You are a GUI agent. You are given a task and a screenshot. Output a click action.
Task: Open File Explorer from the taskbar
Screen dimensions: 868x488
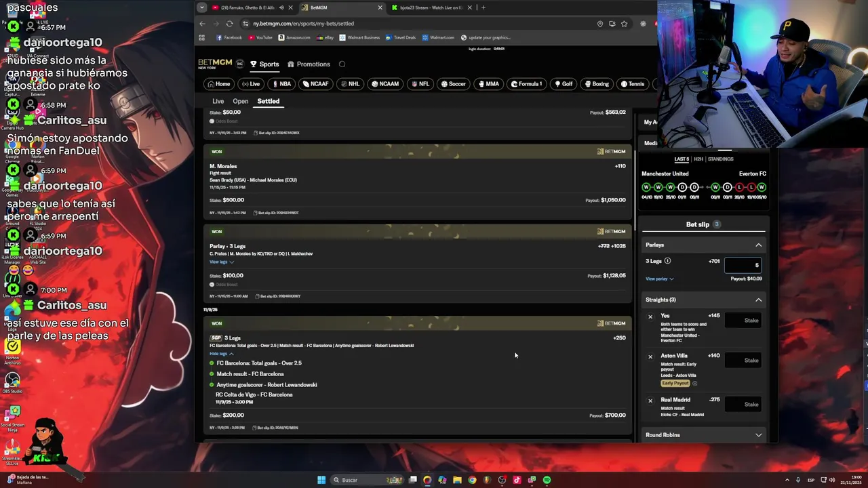[x=457, y=480]
